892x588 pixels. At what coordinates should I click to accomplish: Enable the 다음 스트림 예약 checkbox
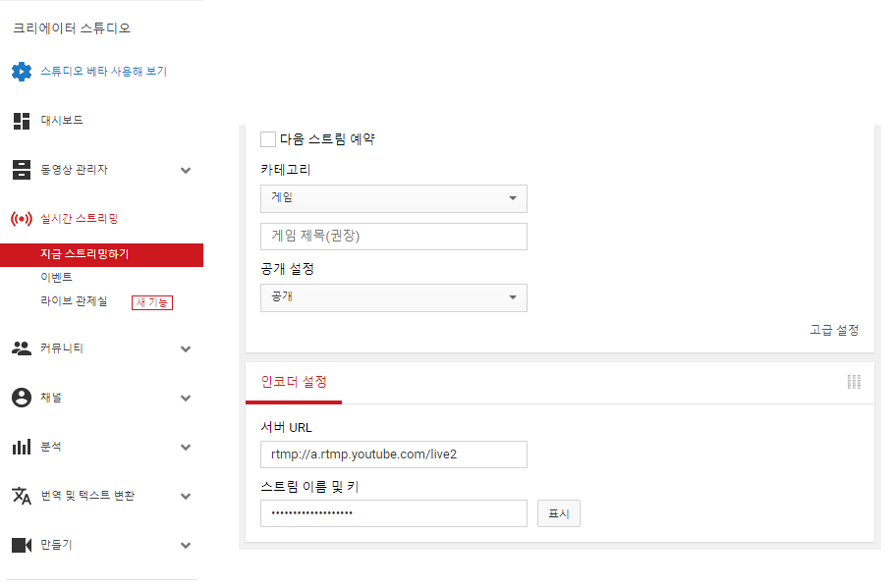[x=268, y=139]
